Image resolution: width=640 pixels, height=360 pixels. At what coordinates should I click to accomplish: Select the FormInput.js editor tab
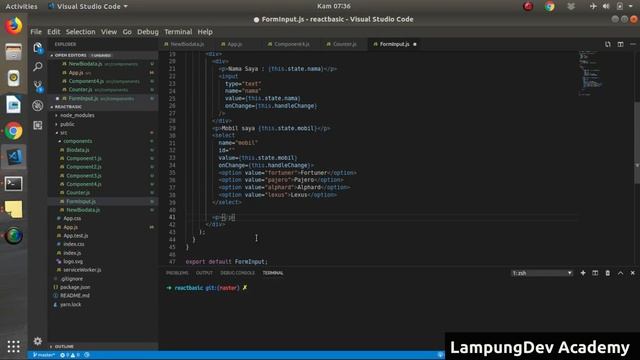[x=393, y=44]
